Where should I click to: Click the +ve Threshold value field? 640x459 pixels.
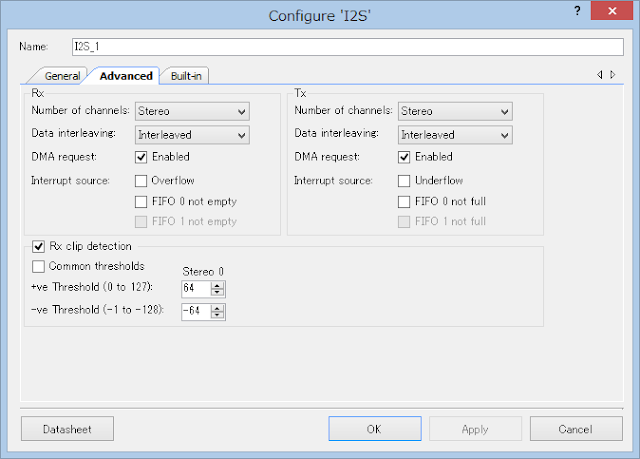click(196, 289)
